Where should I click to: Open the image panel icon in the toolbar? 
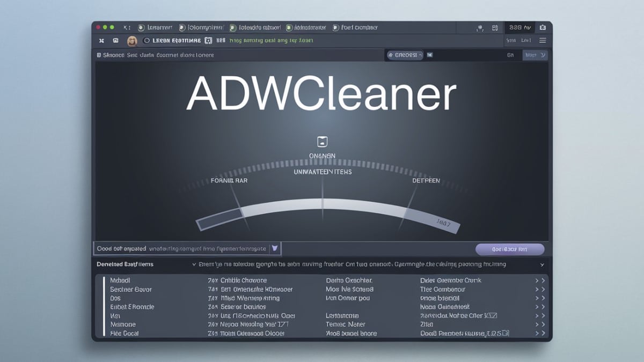[115, 40]
